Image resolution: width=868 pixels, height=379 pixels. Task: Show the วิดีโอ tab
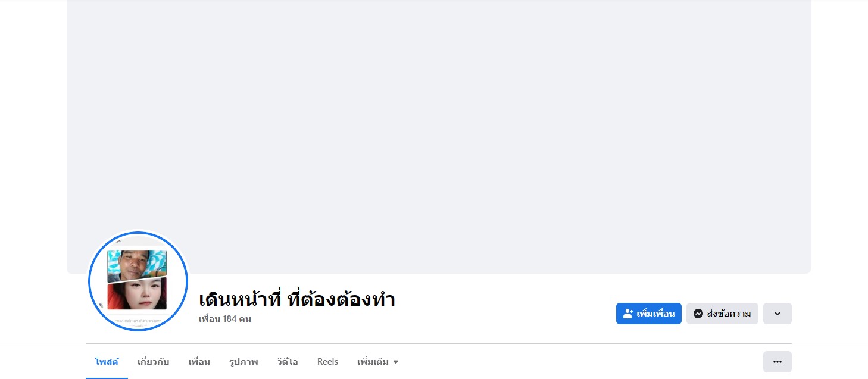tap(288, 362)
